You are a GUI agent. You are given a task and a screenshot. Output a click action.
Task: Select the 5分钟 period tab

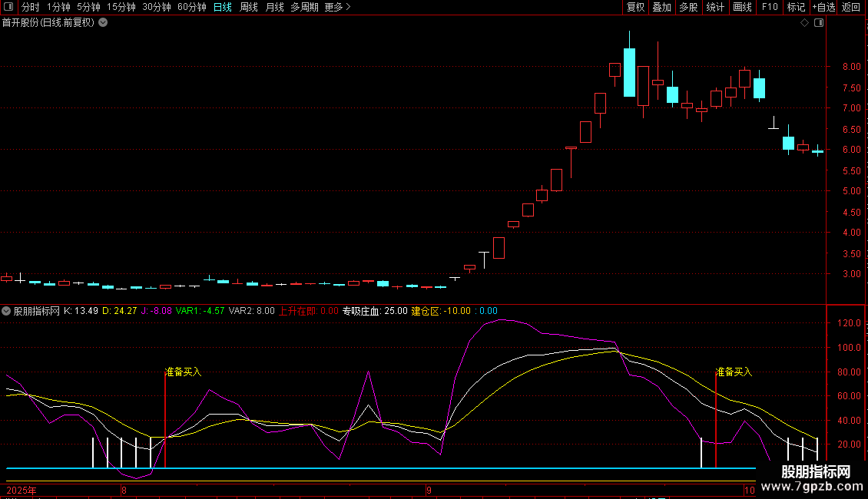pos(88,7)
